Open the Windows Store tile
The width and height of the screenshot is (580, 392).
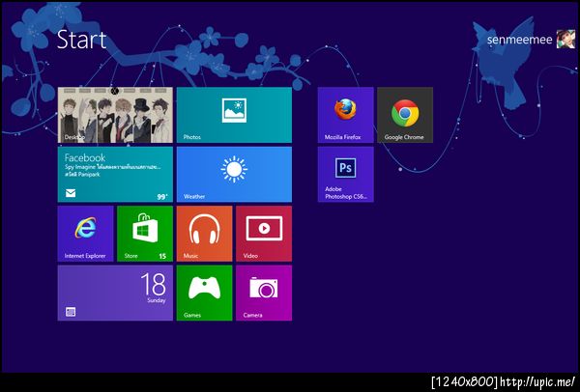click(x=145, y=234)
